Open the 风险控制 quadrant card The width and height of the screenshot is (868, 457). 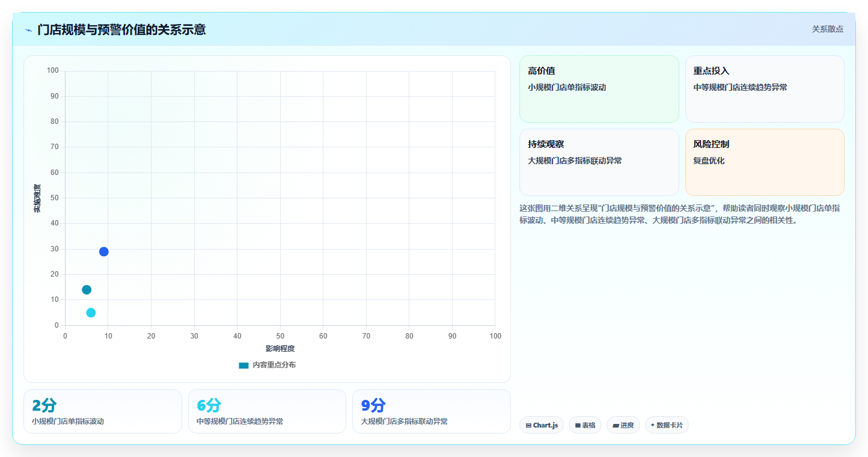point(765,162)
